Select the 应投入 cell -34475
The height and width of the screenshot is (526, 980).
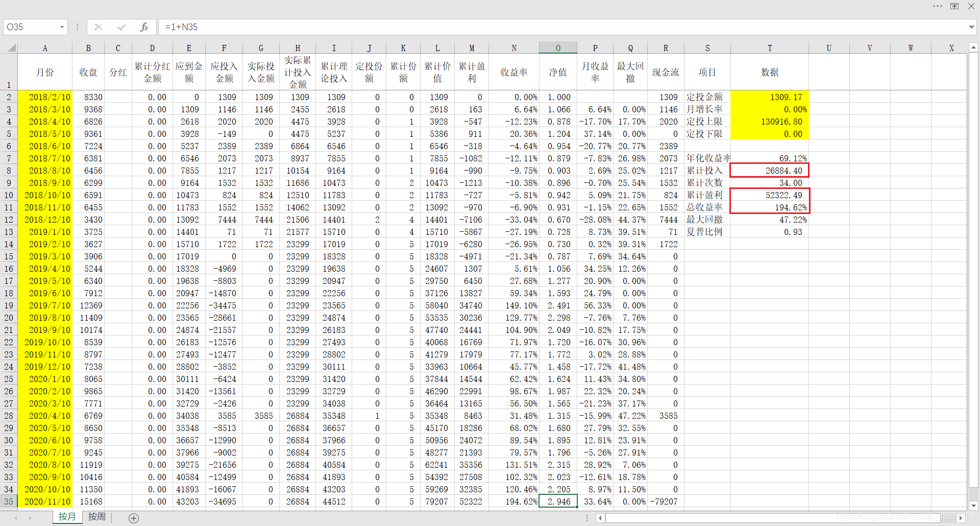(224, 305)
